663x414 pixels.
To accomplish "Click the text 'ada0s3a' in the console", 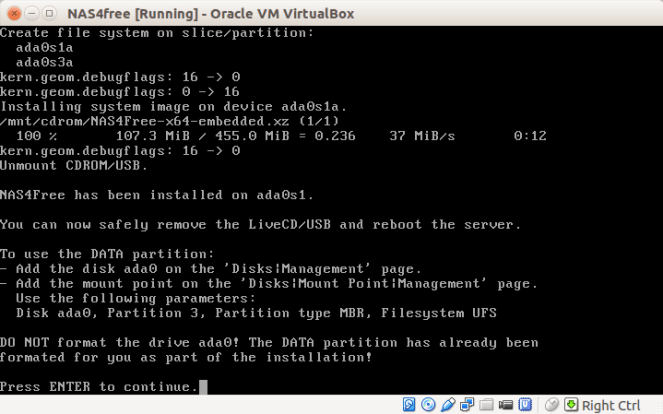I will coord(44,62).
